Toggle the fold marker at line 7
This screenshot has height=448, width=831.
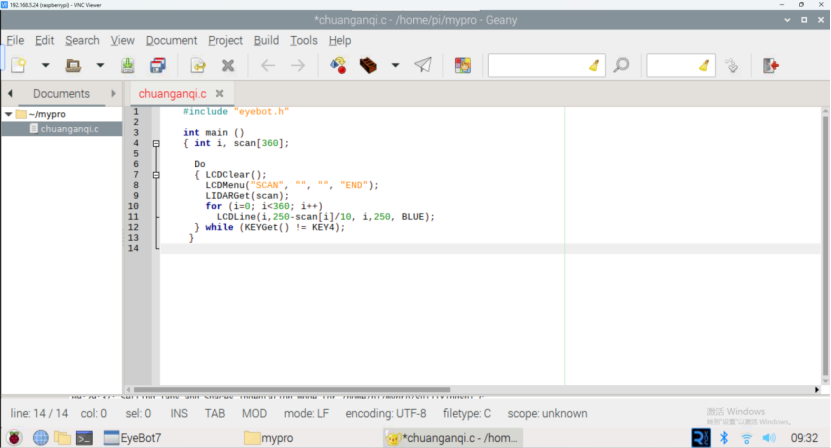(x=155, y=174)
